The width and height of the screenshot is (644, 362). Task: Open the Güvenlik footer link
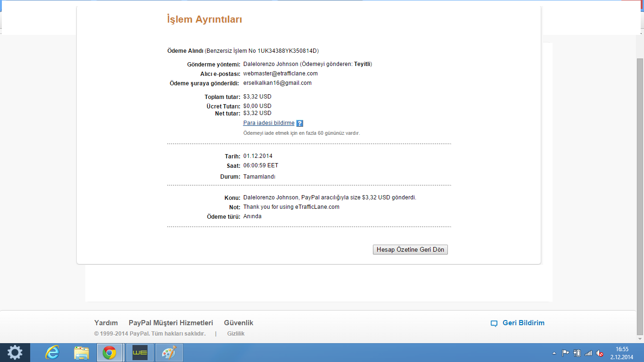239,323
